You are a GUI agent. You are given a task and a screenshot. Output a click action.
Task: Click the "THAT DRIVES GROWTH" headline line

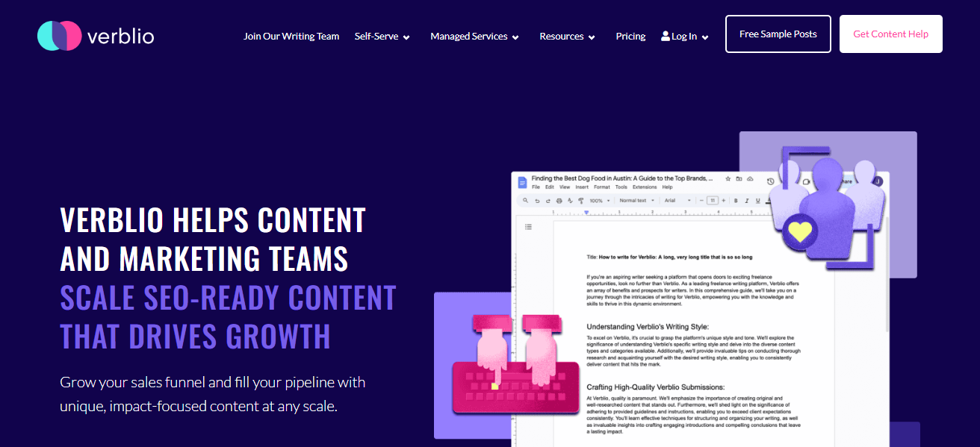click(195, 337)
